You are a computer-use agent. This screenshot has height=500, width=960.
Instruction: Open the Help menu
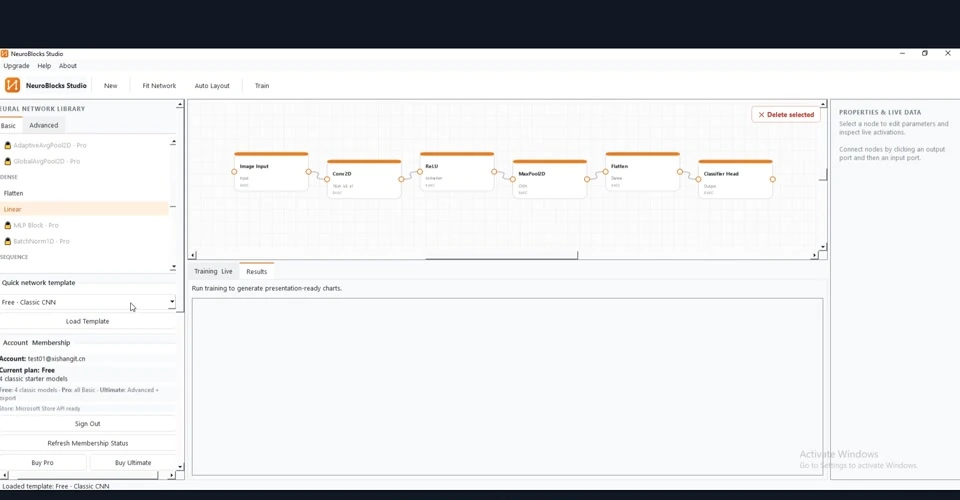click(44, 65)
